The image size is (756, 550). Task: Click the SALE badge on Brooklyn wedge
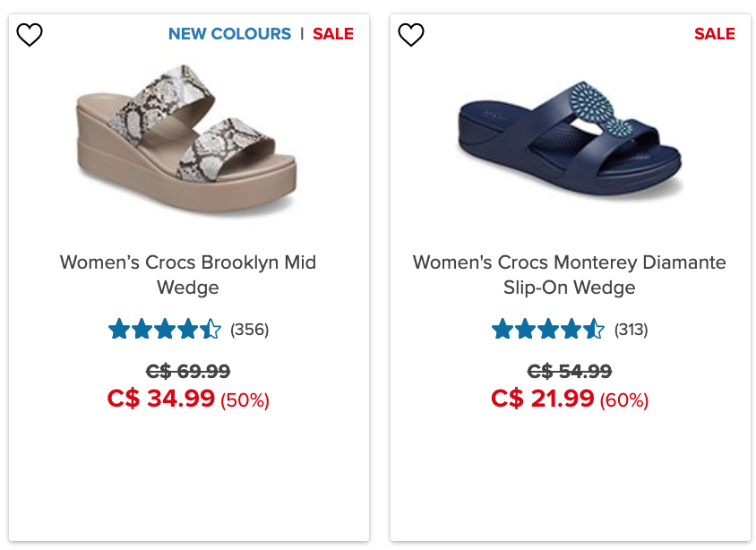pyautogui.click(x=333, y=34)
